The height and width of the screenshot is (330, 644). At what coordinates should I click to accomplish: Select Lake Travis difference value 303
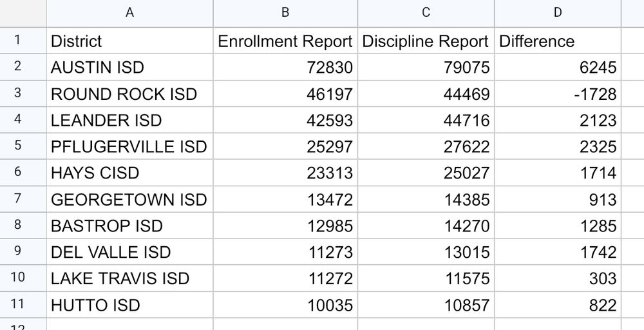558,278
